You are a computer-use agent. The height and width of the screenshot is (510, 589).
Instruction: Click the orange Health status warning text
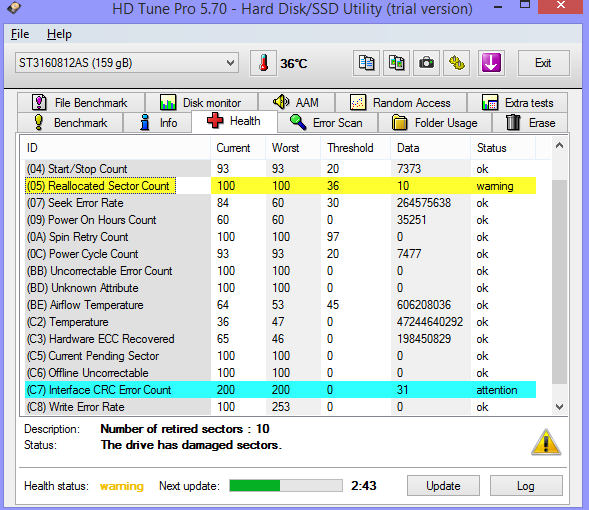click(122, 486)
